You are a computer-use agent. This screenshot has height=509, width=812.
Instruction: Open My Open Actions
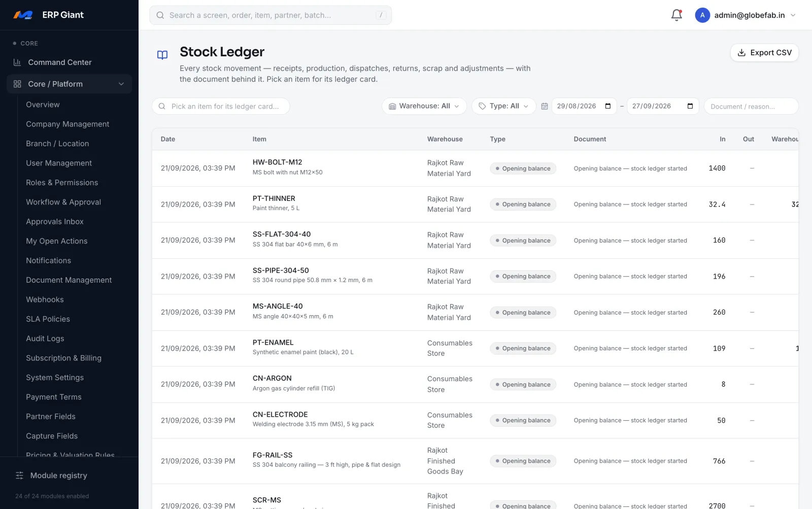pyautogui.click(x=57, y=241)
